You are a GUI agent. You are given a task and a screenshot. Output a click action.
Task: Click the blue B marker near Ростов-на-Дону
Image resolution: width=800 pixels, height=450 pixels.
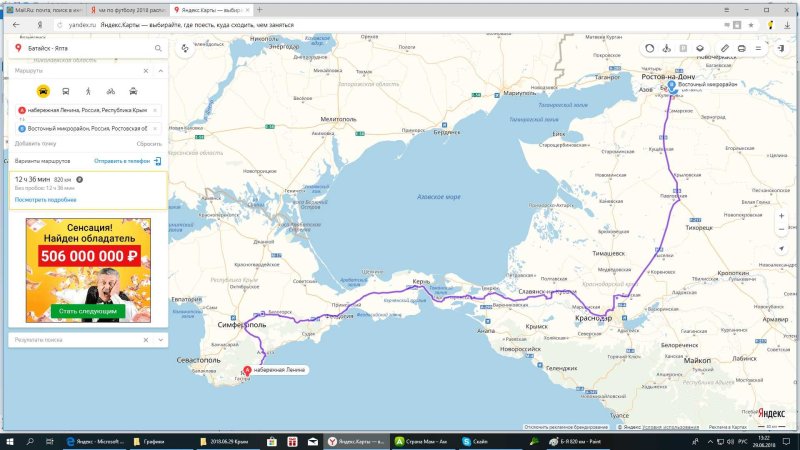672,86
